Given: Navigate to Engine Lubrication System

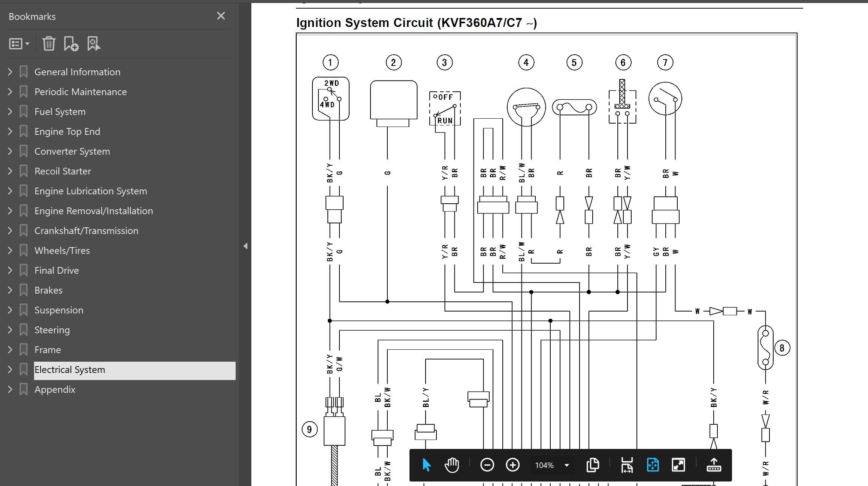Looking at the screenshot, I should coord(91,191).
